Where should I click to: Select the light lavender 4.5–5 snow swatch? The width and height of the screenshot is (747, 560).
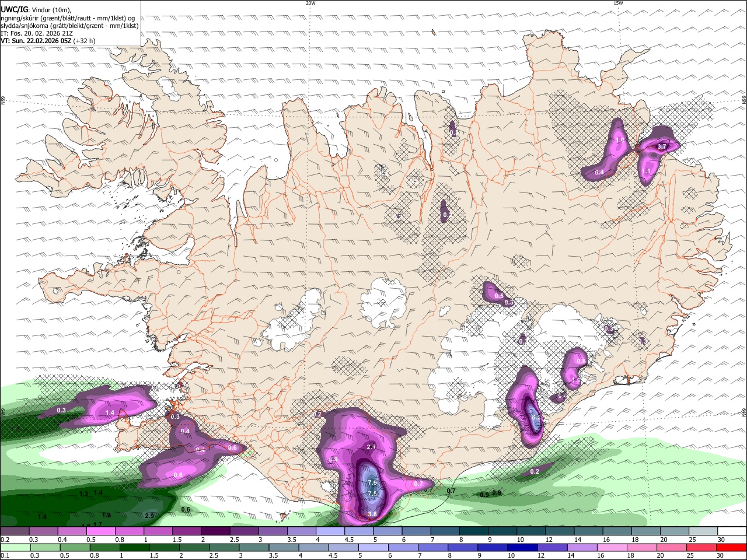tap(358, 531)
